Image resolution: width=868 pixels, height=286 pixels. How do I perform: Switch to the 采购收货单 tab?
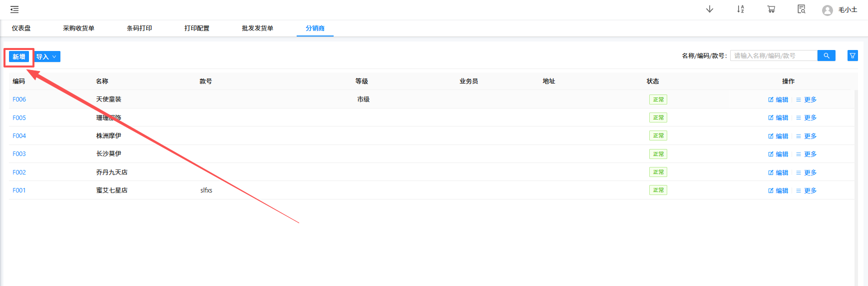coord(78,28)
